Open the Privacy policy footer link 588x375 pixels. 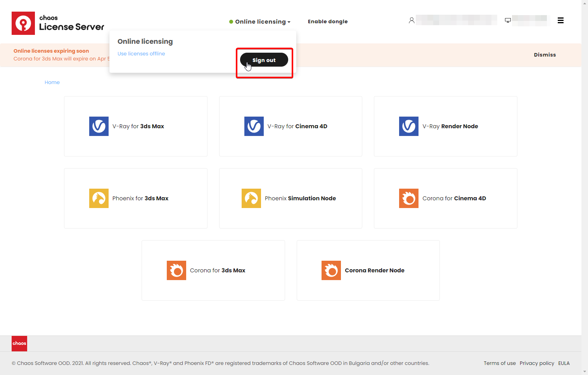pyautogui.click(x=537, y=363)
